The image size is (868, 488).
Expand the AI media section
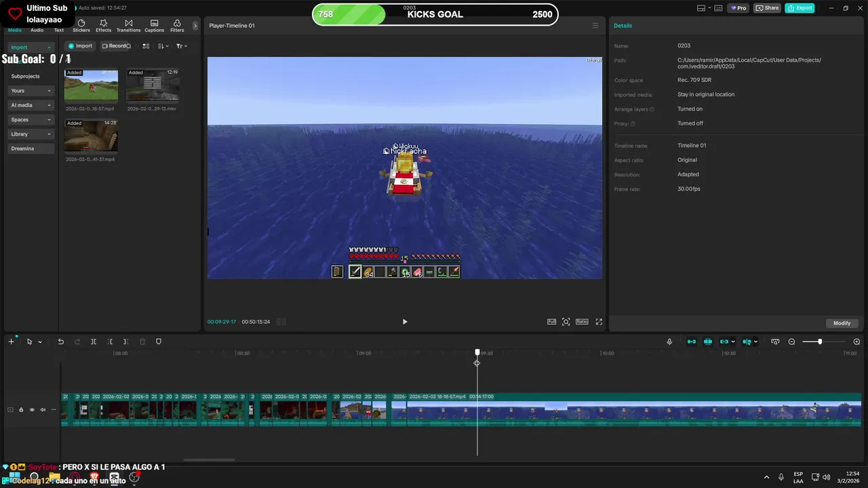[31, 105]
